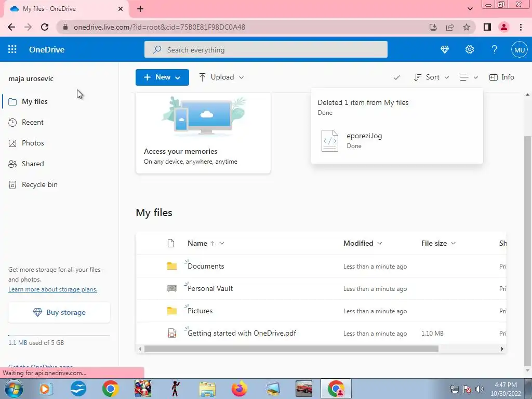Expand the New button dropdown
The image size is (532, 399).
coord(178,78)
